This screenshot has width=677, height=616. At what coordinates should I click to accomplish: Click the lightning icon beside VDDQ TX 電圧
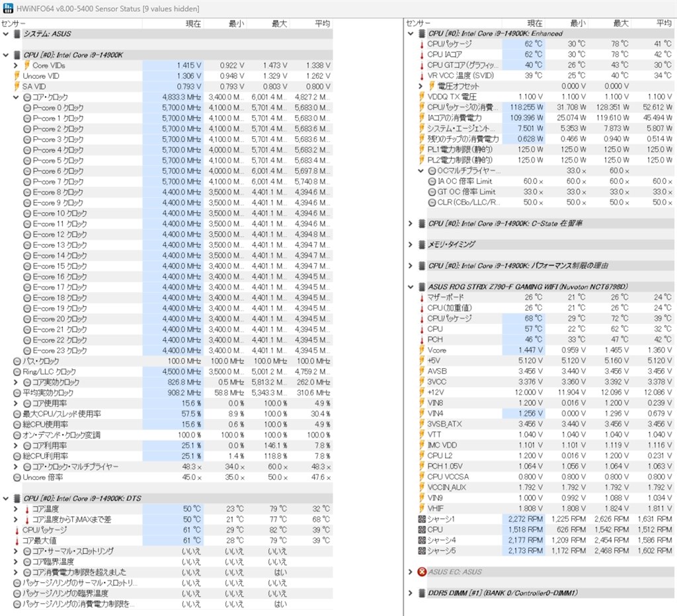point(422,96)
